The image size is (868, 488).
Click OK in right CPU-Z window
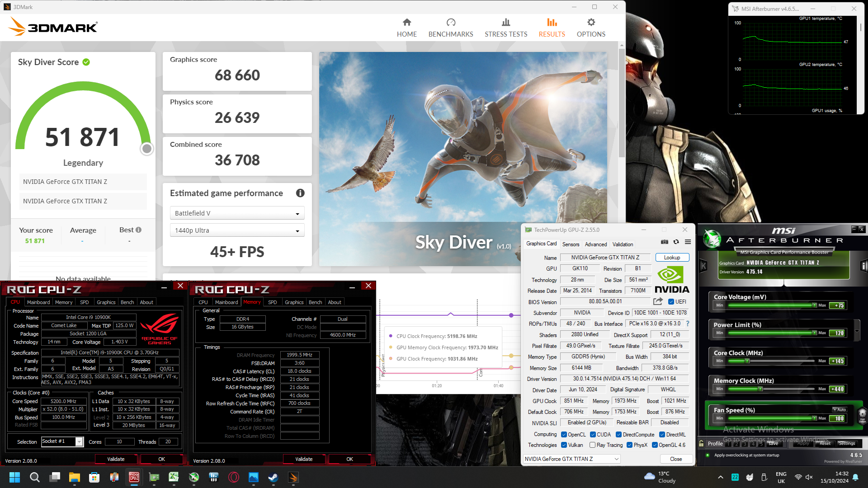click(x=349, y=459)
